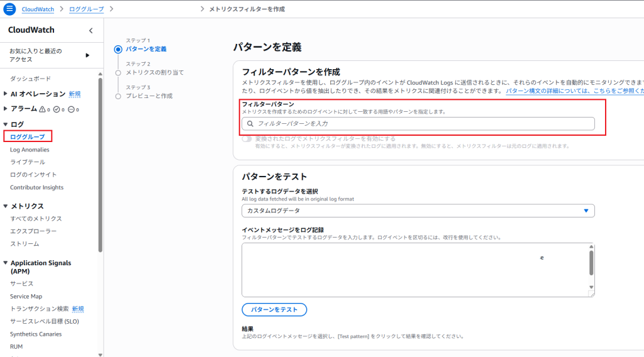Click the 新規 badge next to AI オペレーション
Viewport: 644px width, 357px height.
(74, 94)
